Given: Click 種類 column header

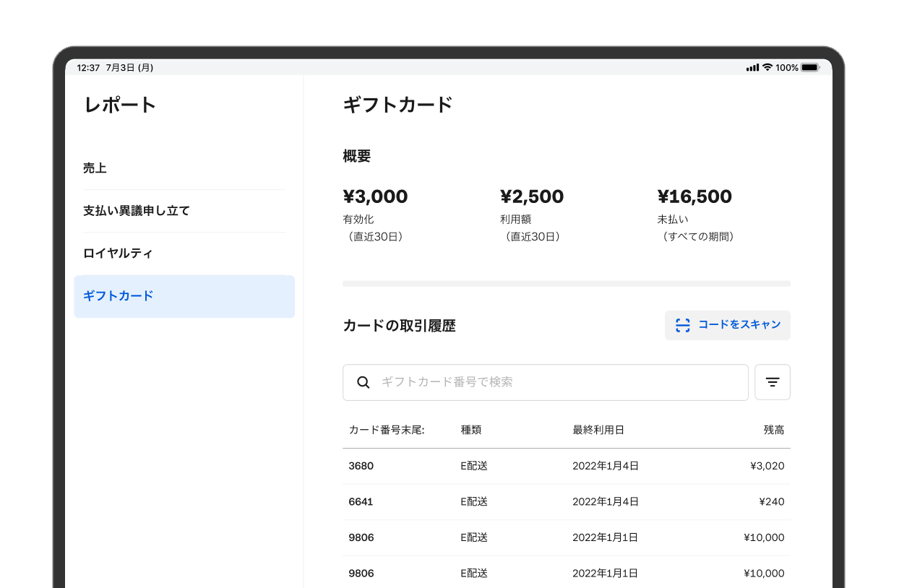Looking at the screenshot, I should click(x=471, y=430).
